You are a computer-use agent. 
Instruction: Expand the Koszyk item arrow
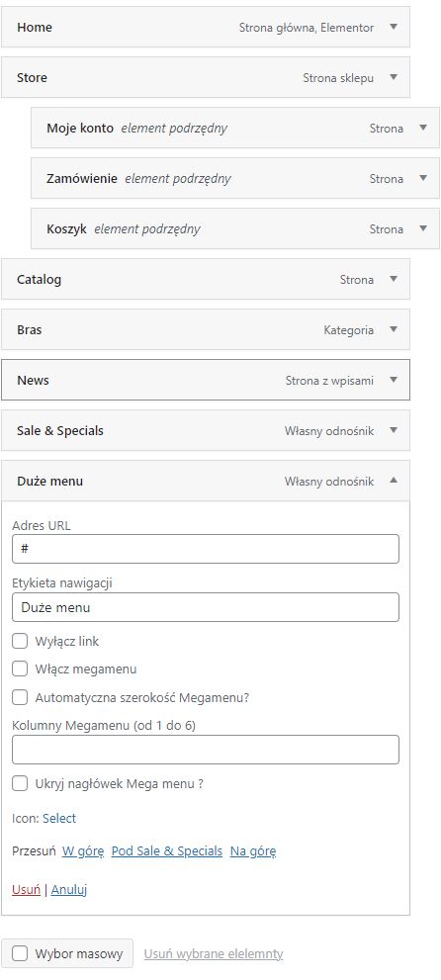(423, 228)
